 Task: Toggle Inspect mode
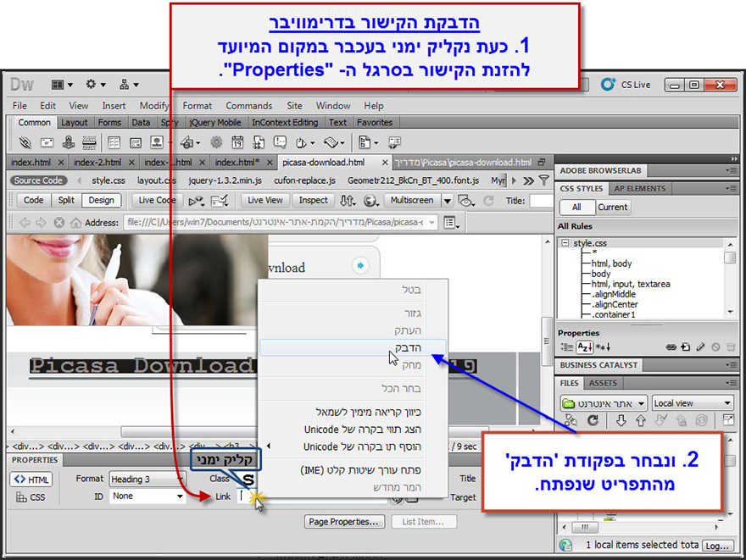point(313,200)
